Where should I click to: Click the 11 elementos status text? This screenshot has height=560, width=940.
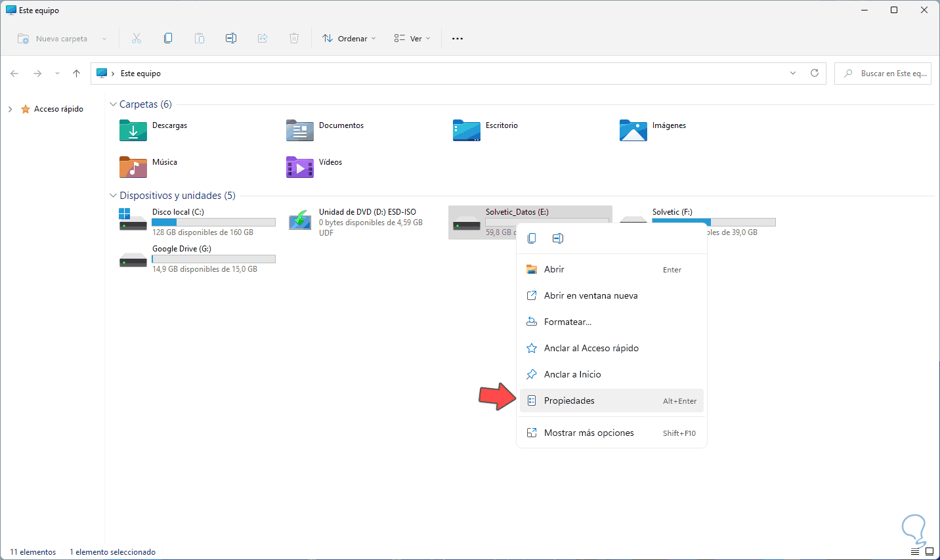click(33, 552)
